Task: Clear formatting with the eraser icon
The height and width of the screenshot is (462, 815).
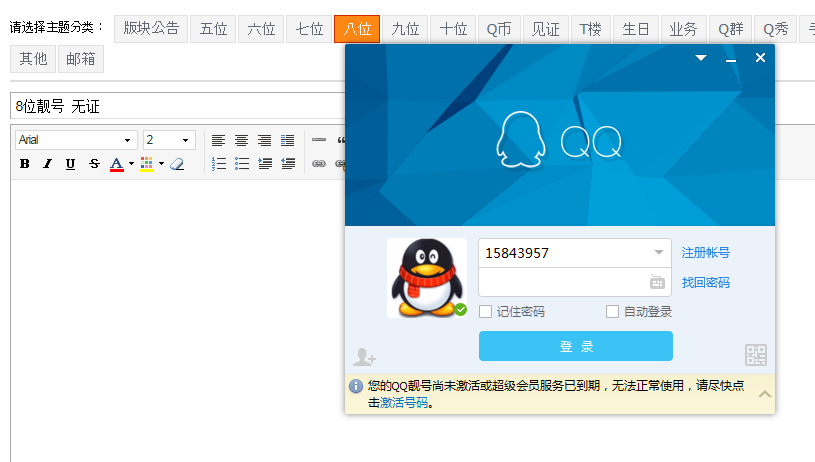Action: pos(177,164)
